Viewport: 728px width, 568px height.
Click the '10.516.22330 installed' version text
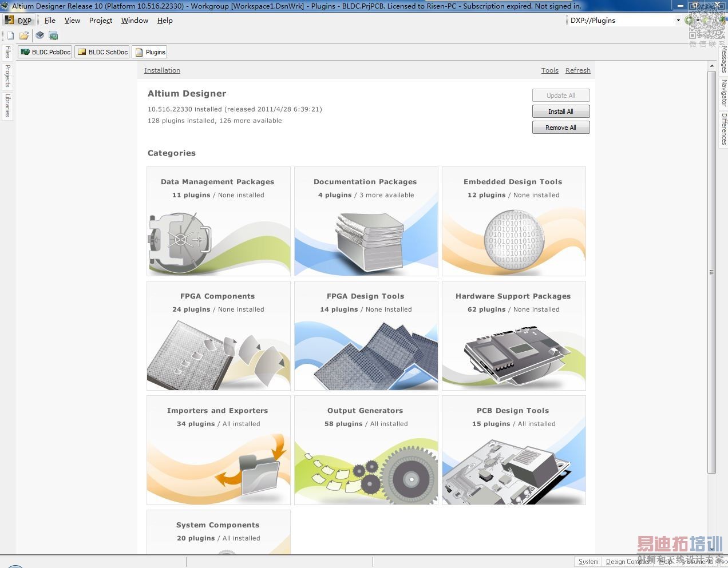click(x=185, y=109)
